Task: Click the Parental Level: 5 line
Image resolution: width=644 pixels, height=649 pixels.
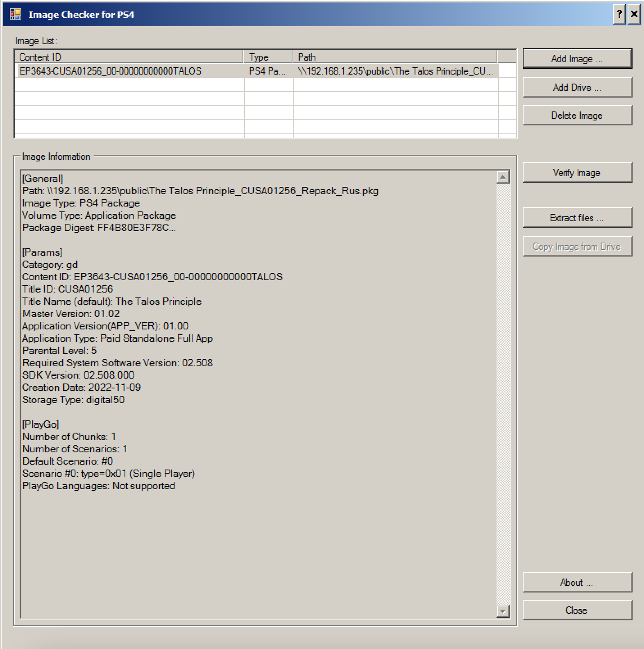Action: (59, 351)
